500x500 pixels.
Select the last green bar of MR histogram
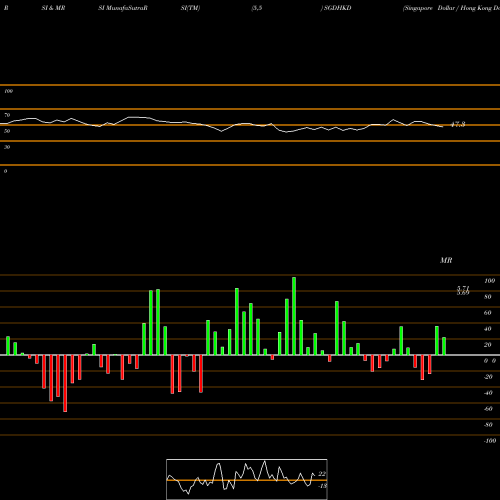(444, 346)
